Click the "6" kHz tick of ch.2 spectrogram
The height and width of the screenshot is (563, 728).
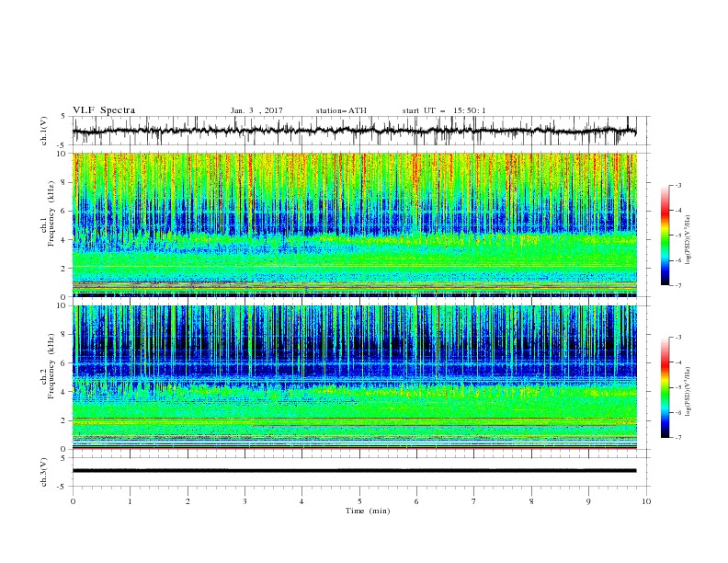pos(65,362)
